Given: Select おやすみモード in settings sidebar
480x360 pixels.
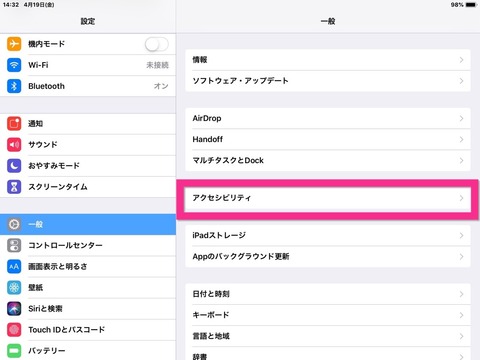Looking at the screenshot, I should coord(88,165).
